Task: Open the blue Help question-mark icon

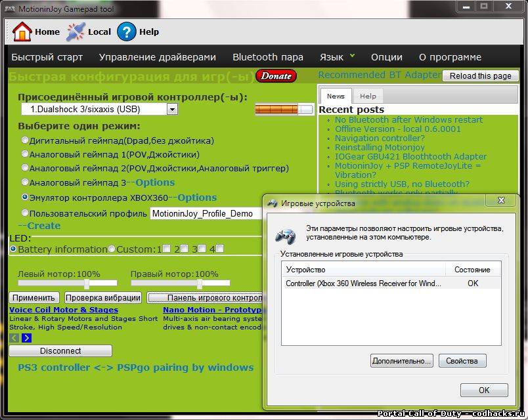Action: (x=127, y=31)
